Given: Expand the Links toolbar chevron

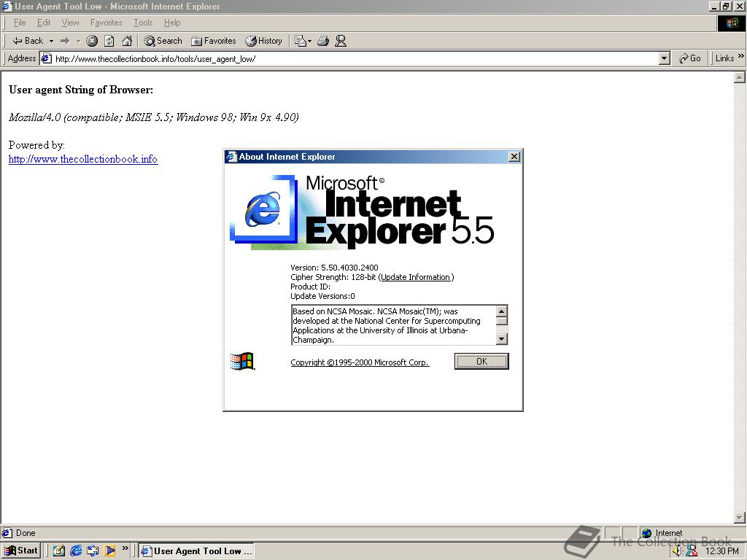Looking at the screenshot, I should (741, 57).
